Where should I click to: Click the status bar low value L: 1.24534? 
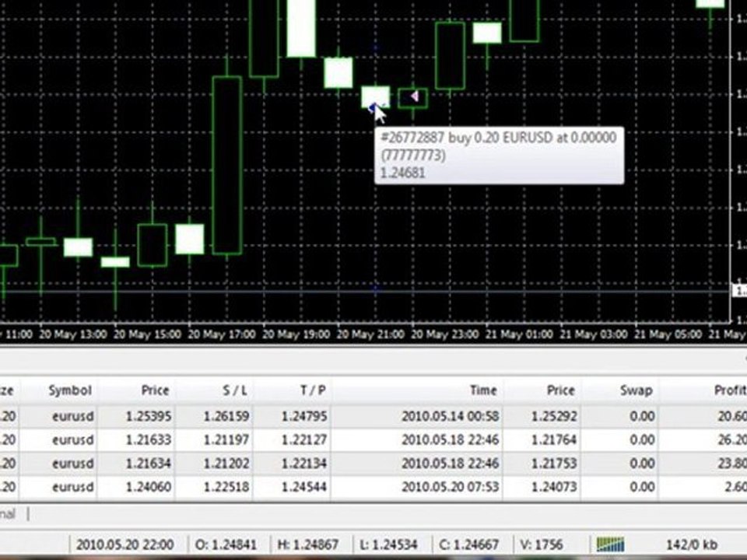pos(388,544)
